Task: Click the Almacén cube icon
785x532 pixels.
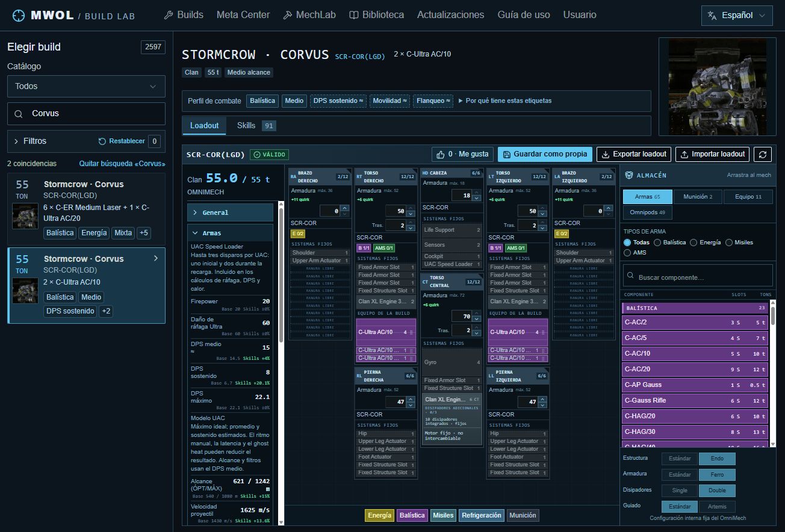Action: [629, 175]
